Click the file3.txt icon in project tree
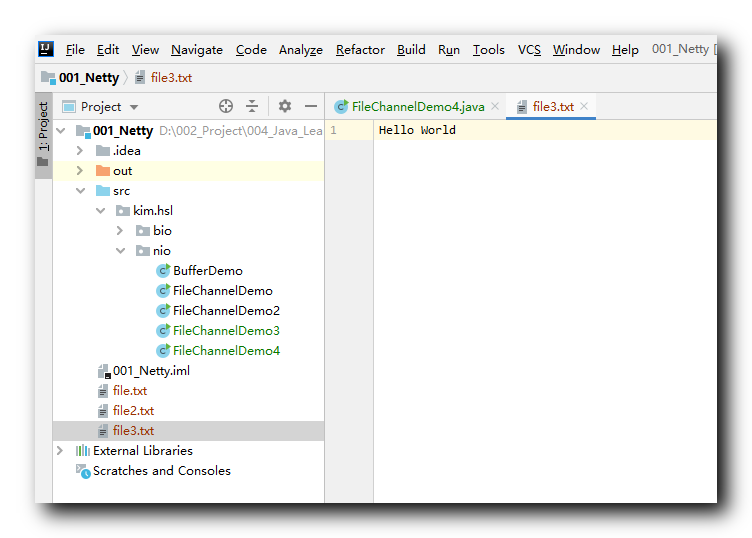752x538 pixels. tap(103, 431)
